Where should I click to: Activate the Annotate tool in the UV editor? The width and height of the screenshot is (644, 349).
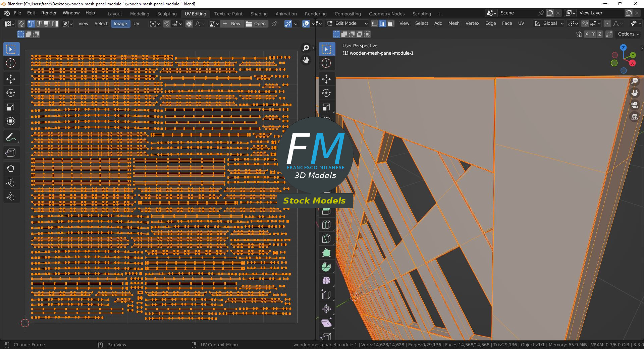click(11, 137)
